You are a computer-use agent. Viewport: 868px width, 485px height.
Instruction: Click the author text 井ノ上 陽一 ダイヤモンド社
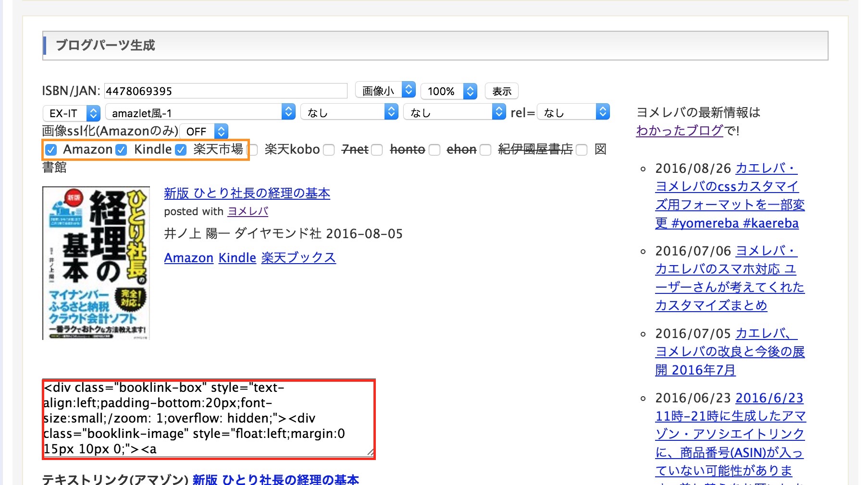[x=243, y=234]
